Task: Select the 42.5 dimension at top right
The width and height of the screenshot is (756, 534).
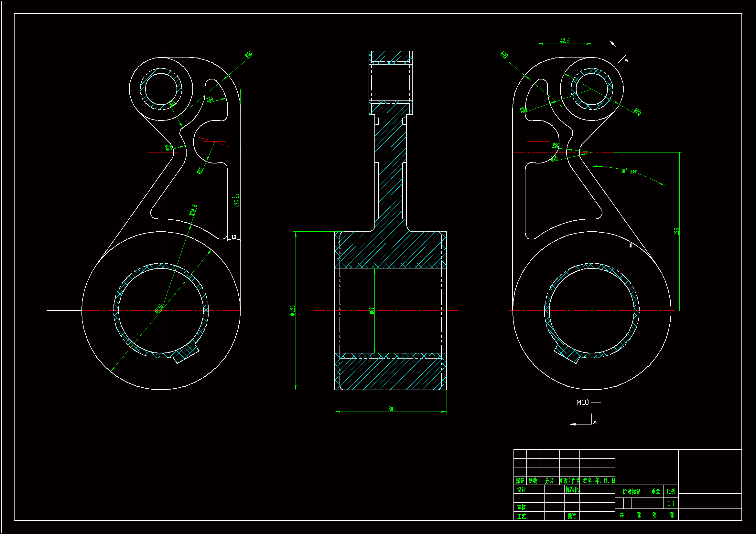Action: [565, 41]
